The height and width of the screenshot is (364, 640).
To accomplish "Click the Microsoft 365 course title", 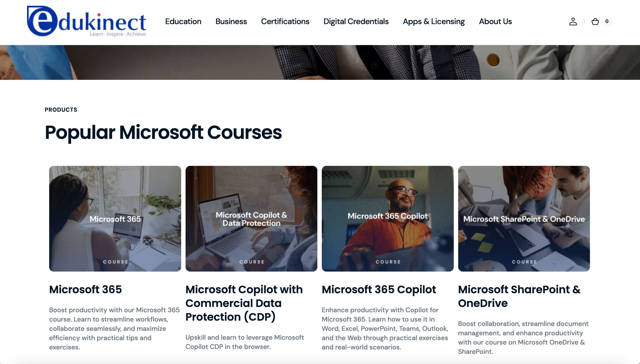I will pos(85,289).
